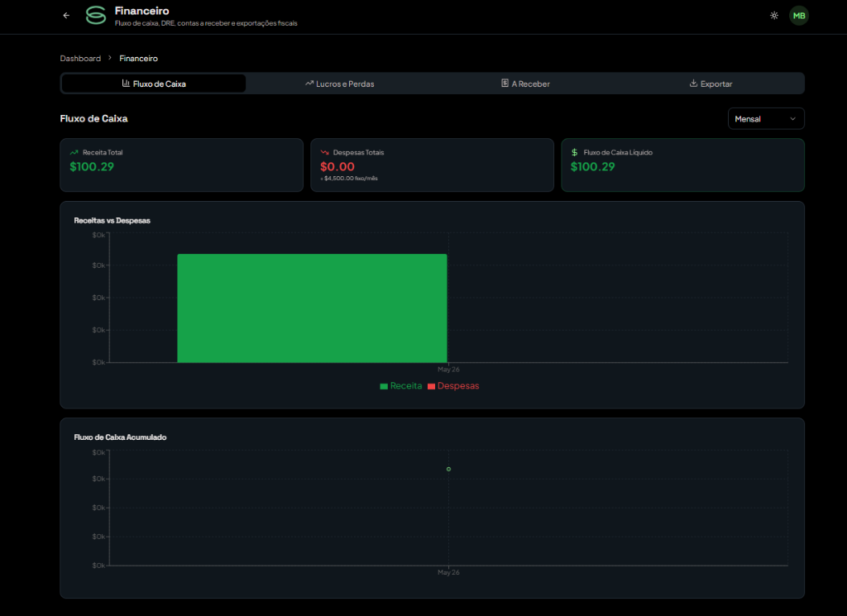
Task: Click the May 26 label under Receitas chart
Action: (448, 370)
